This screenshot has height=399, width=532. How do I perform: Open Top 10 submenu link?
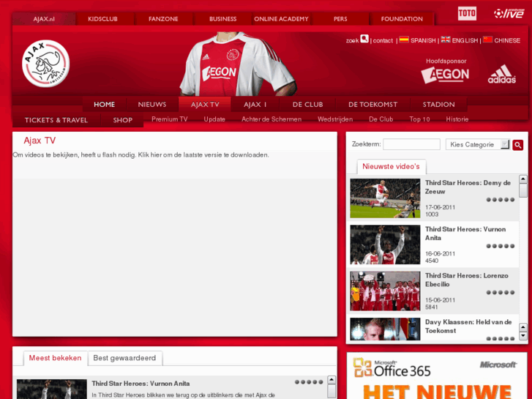pyautogui.click(x=419, y=119)
